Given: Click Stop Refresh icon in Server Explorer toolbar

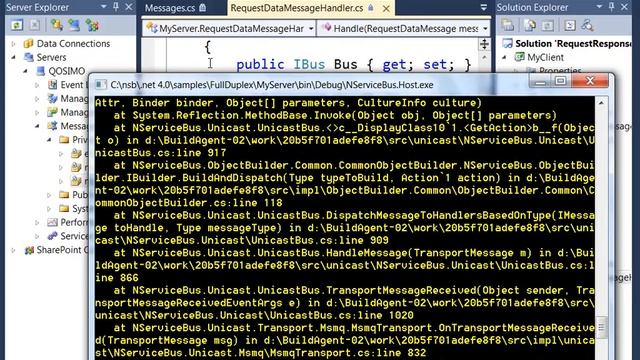Looking at the screenshot, I should pyautogui.click(x=35, y=26).
